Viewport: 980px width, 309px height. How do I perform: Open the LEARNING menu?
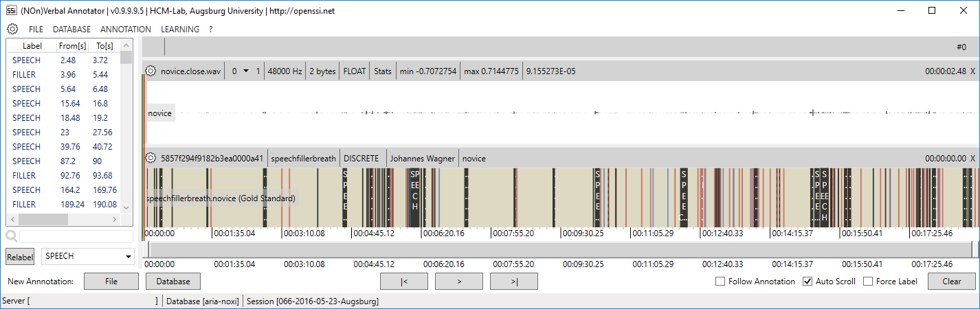180,29
